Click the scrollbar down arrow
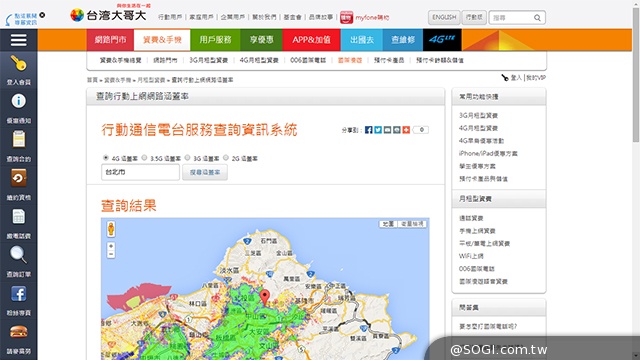The height and width of the screenshot is (360, 640). (x=636, y=356)
